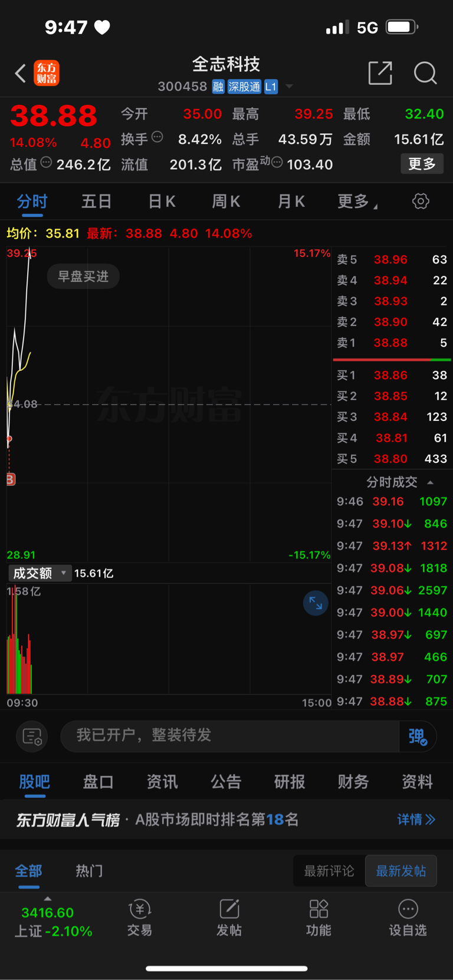The width and height of the screenshot is (453, 980).
Task: Switch to 月K chart tab
Action: 291,202
